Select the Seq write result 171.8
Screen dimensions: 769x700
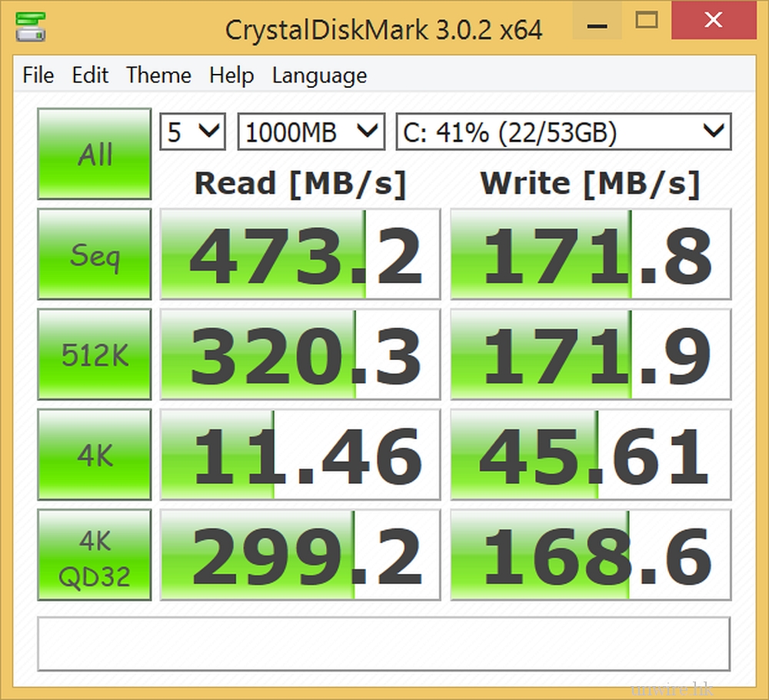[591, 254]
